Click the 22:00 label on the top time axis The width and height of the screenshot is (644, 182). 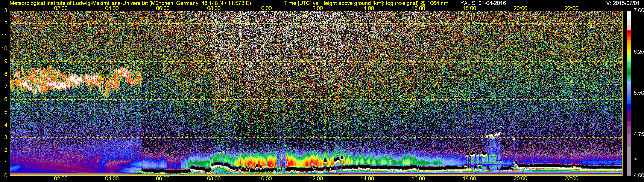coord(571,8)
